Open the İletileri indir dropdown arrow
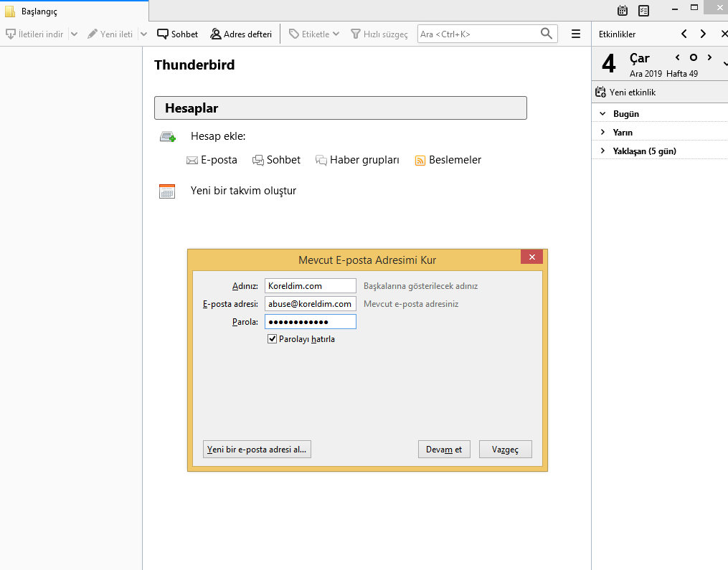This screenshot has height=570, width=728. pos(74,34)
